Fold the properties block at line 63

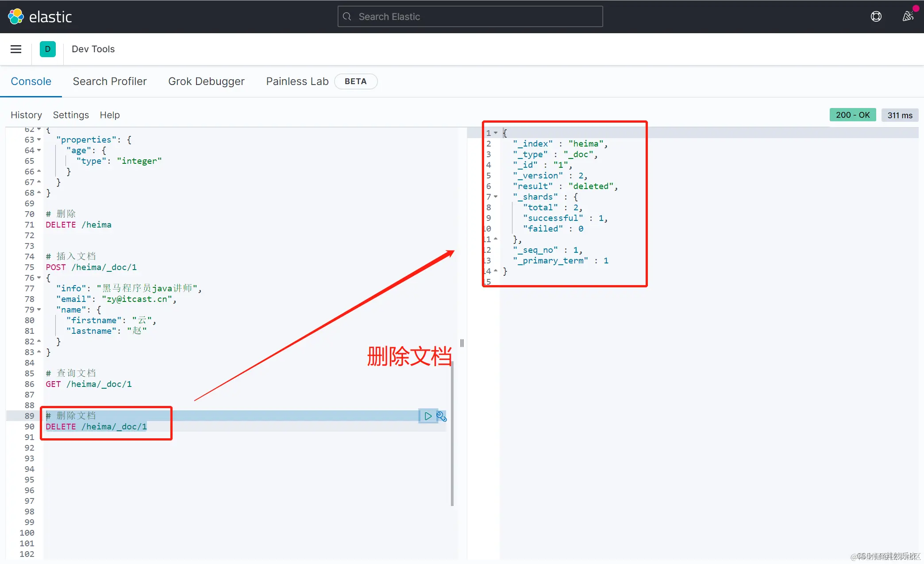[39, 140]
